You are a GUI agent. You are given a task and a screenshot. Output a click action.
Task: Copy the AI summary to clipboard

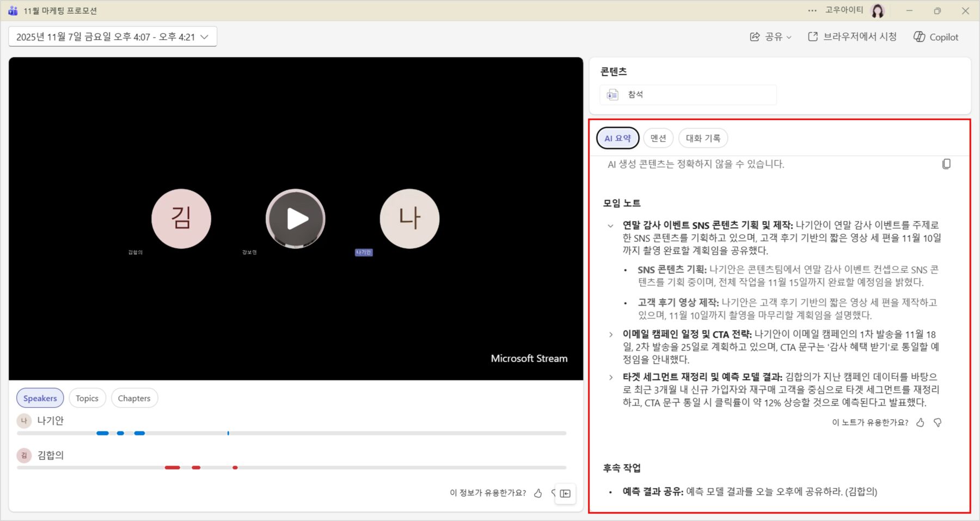(946, 164)
